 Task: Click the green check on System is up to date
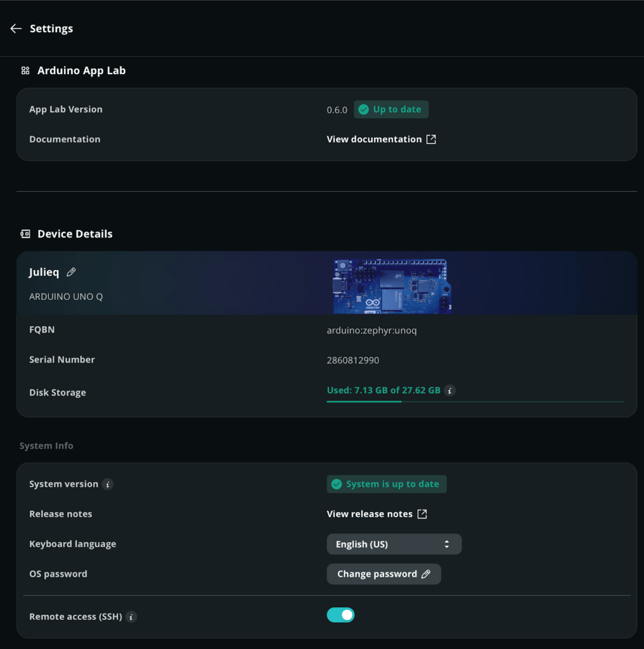(337, 484)
